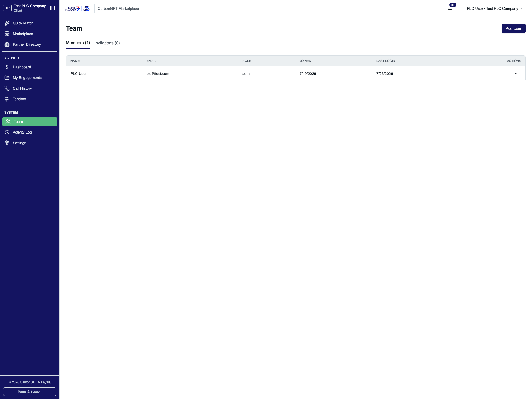Click the CarbonGPT Marketplace title text
Screen dimensions: 532x399
coord(118,9)
